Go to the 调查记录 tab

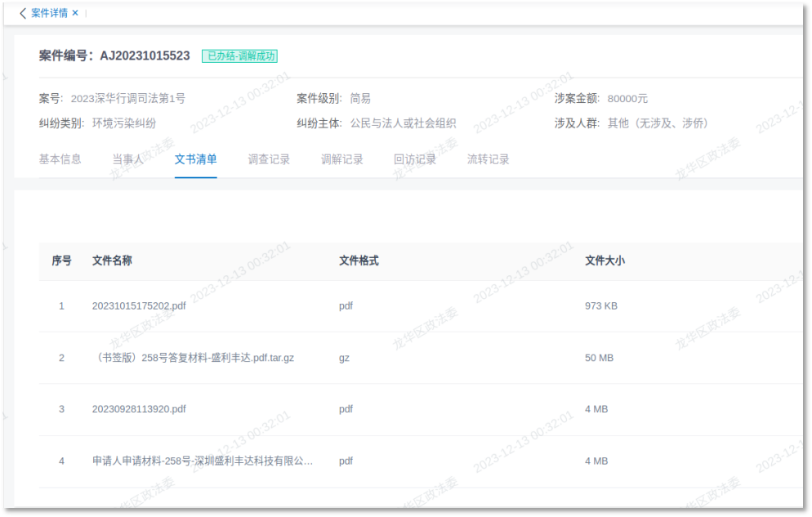[x=269, y=159]
